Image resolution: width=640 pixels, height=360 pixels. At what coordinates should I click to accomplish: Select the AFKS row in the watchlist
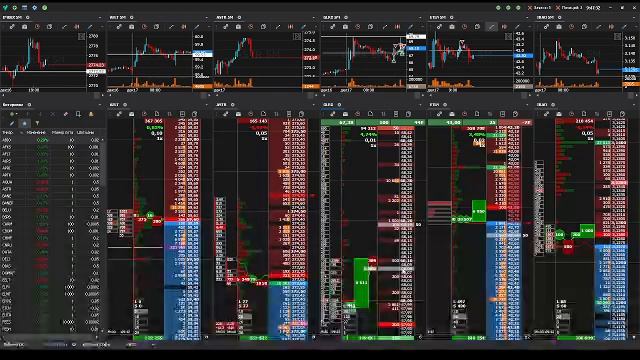tap(51, 147)
